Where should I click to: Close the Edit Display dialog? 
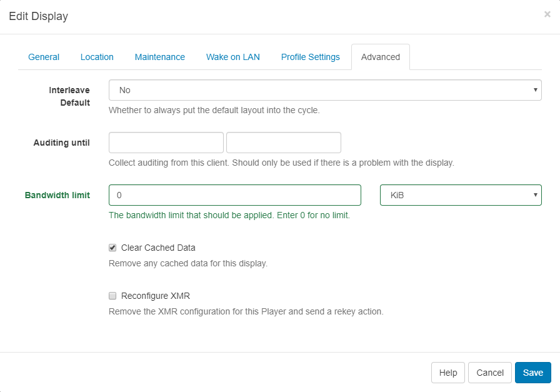pos(547,14)
